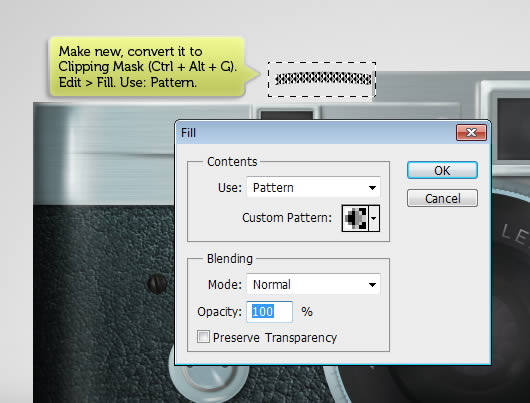Open the Use: Pattern dropdown
Image resolution: width=530 pixels, height=403 pixels.
point(313,187)
